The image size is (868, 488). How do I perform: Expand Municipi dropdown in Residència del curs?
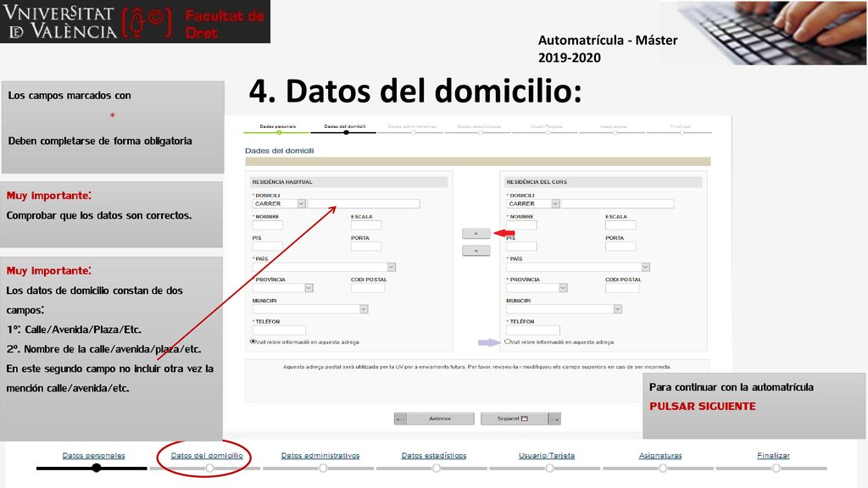(x=564, y=308)
